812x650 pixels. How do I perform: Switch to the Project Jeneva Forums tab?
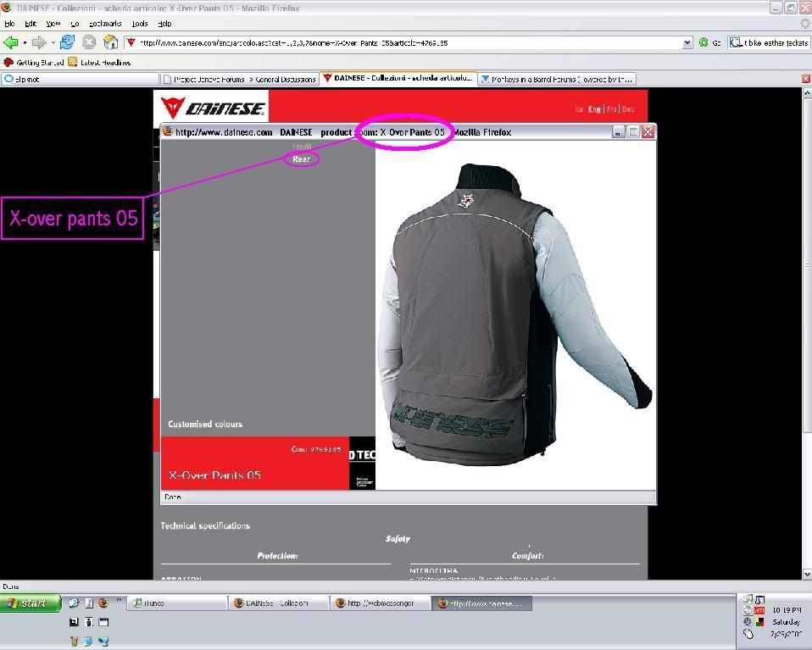click(239, 80)
